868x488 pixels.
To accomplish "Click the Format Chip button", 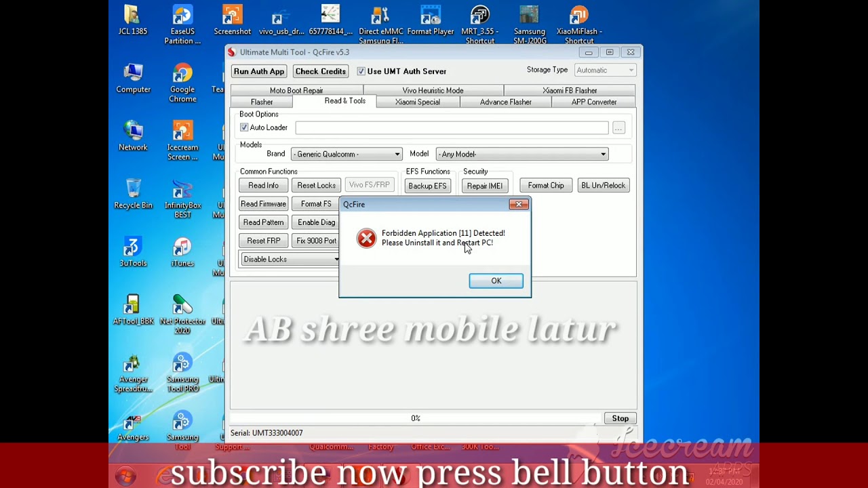I will (x=546, y=186).
